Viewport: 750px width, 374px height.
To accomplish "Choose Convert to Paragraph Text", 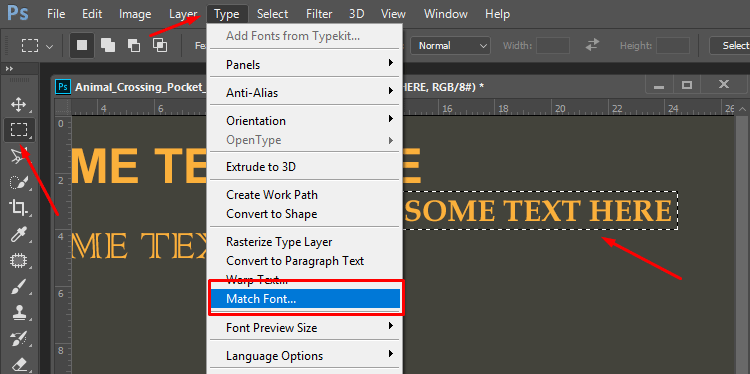I will point(305,261).
